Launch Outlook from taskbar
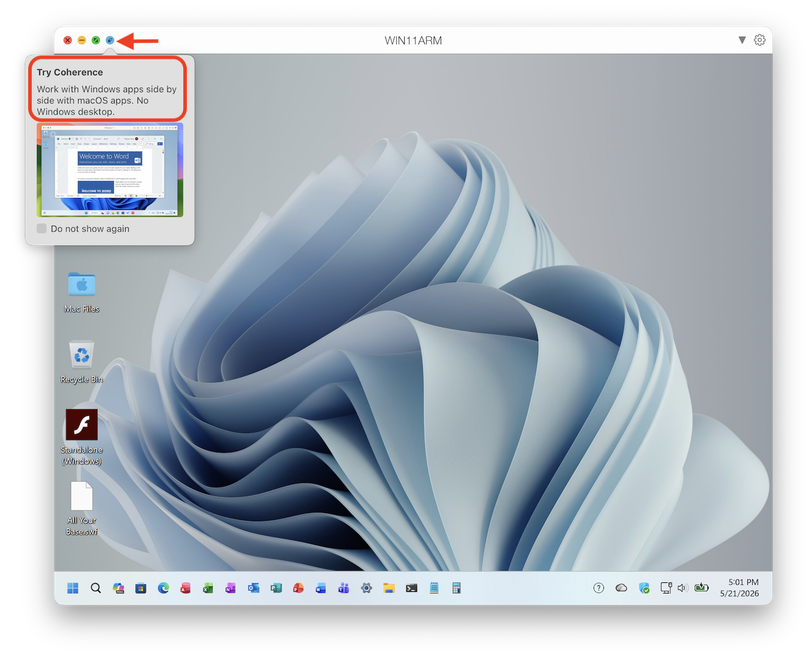Image resolution: width=812 pixels, height=657 pixels. tap(253, 588)
